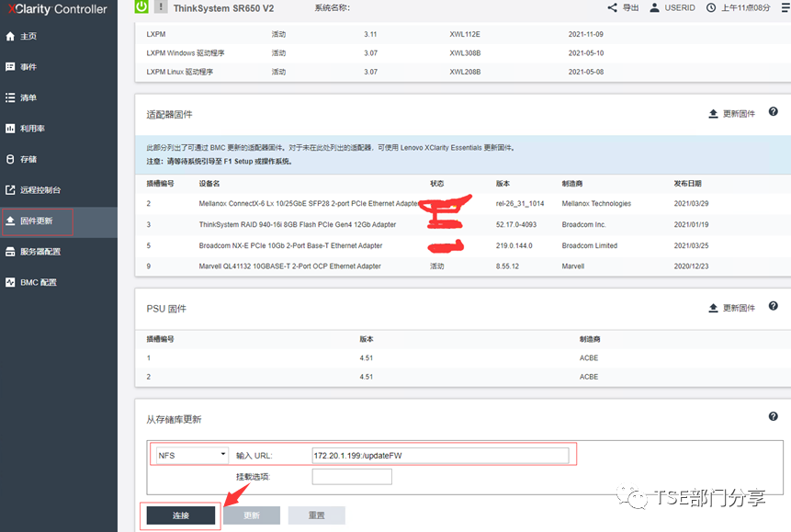Click 发布日期 column header

click(x=687, y=184)
